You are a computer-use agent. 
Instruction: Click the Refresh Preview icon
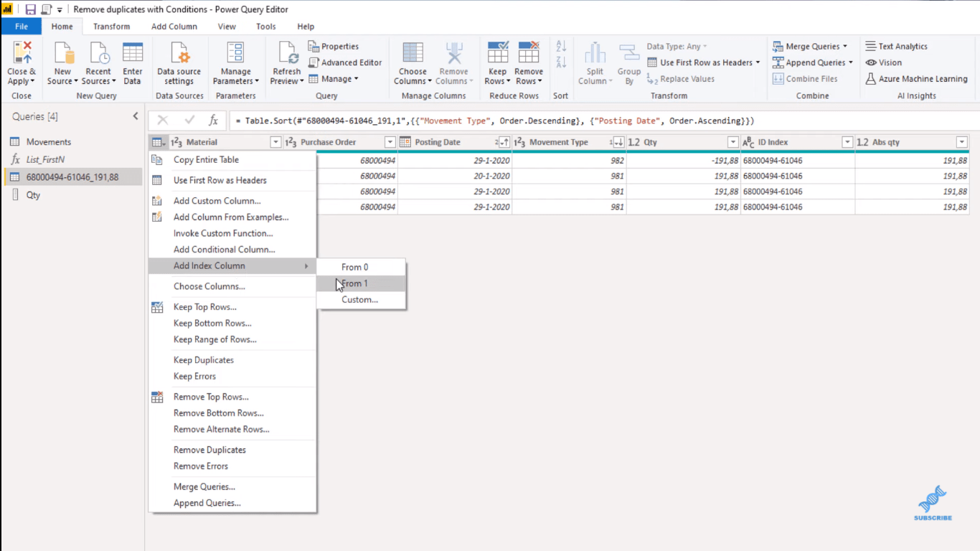click(287, 54)
